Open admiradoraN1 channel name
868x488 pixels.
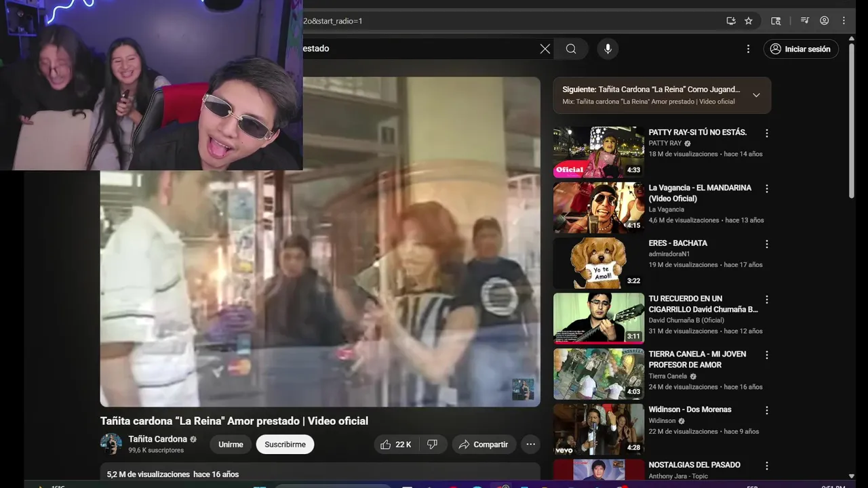669,254
